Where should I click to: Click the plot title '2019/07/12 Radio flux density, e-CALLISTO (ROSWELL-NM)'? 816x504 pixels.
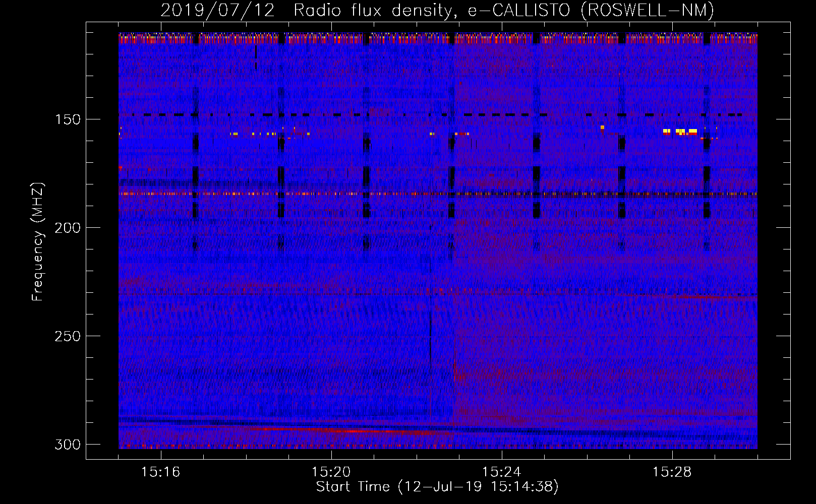437,10
